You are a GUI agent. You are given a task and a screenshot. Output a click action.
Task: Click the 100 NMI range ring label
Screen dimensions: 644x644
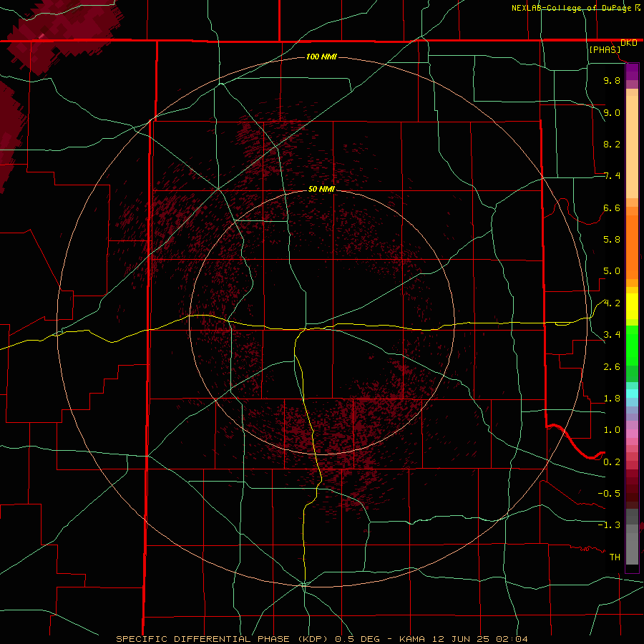pos(321,57)
